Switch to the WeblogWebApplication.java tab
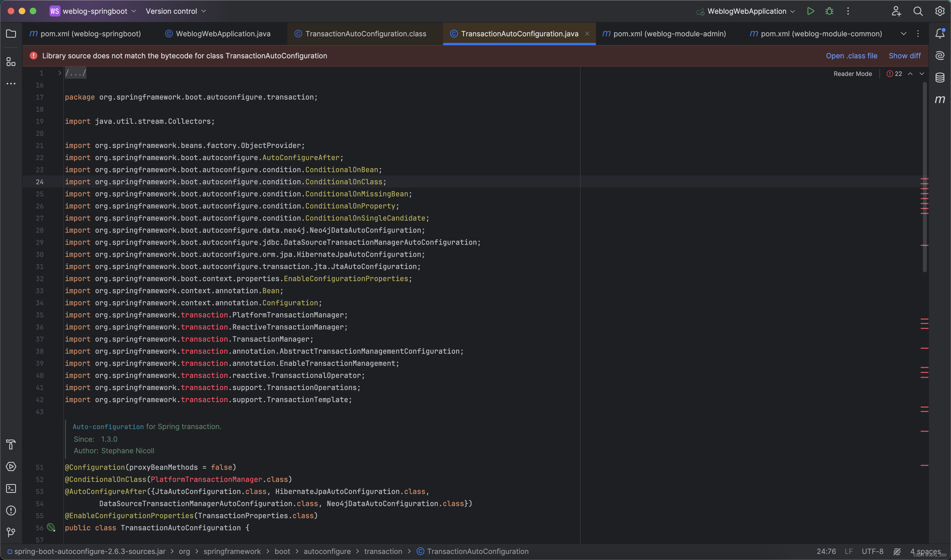The height and width of the screenshot is (560, 951). click(x=223, y=34)
